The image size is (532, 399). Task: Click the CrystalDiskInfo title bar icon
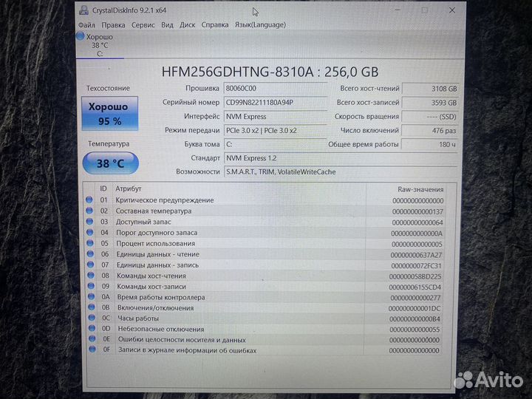(x=83, y=10)
